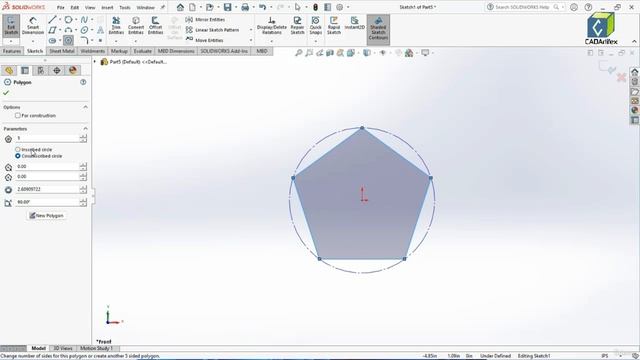The width and height of the screenshot is (640, 360).
Task: Accept the polygon with green checkmark
Action: click(6, 93)
